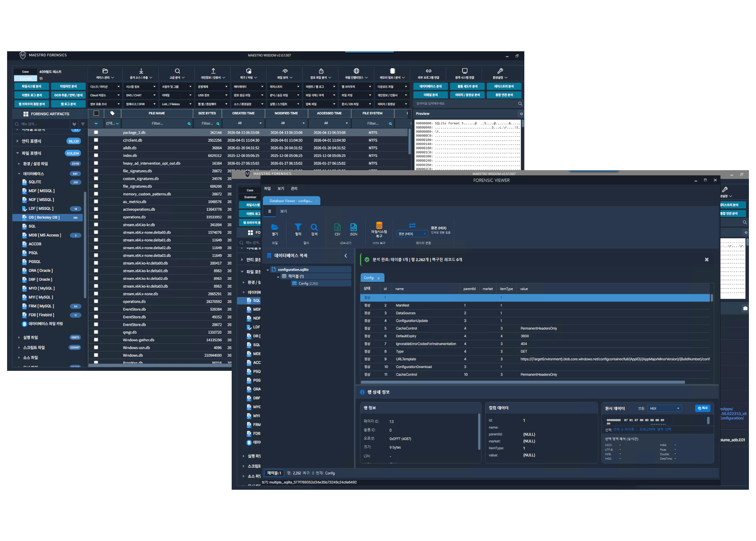Open the 디스크 / 파티션 dropdown
756x541 pixels.
coord(105,87)
